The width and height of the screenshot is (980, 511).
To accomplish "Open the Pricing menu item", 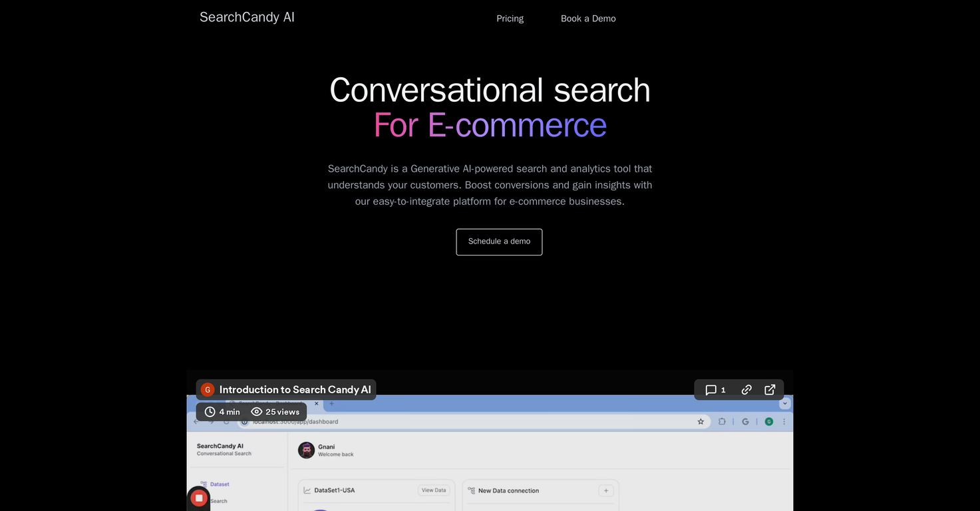I will point(510,18).
